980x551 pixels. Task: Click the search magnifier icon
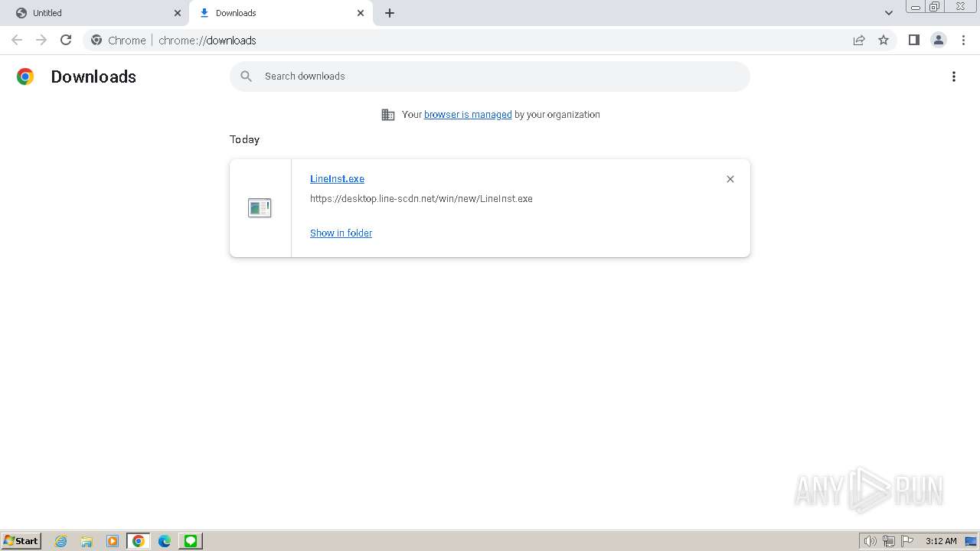click(x=246, y=77)
